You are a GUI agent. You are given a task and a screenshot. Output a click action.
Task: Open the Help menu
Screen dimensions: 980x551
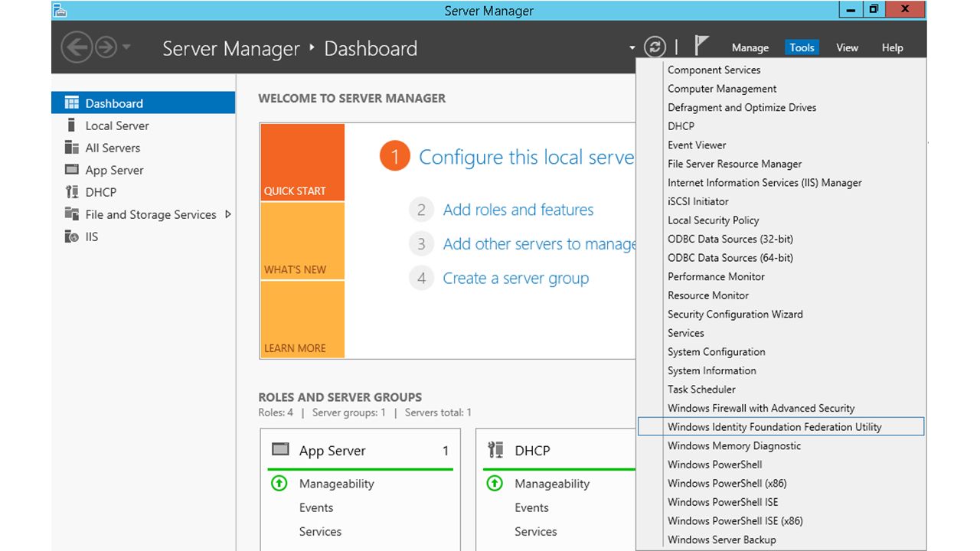892,47
